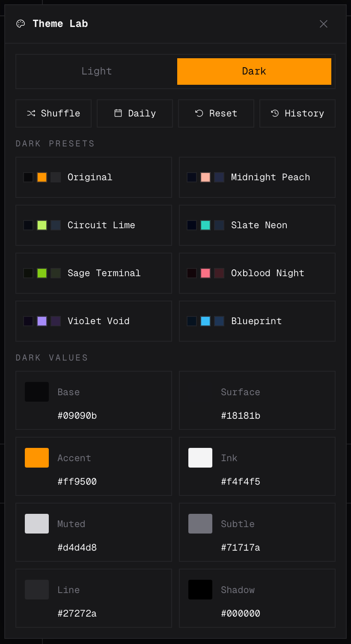Viewport: 351px width, 644px height.
Task: Click the purple swatch in Violet Void
Action: click(42, 321)
